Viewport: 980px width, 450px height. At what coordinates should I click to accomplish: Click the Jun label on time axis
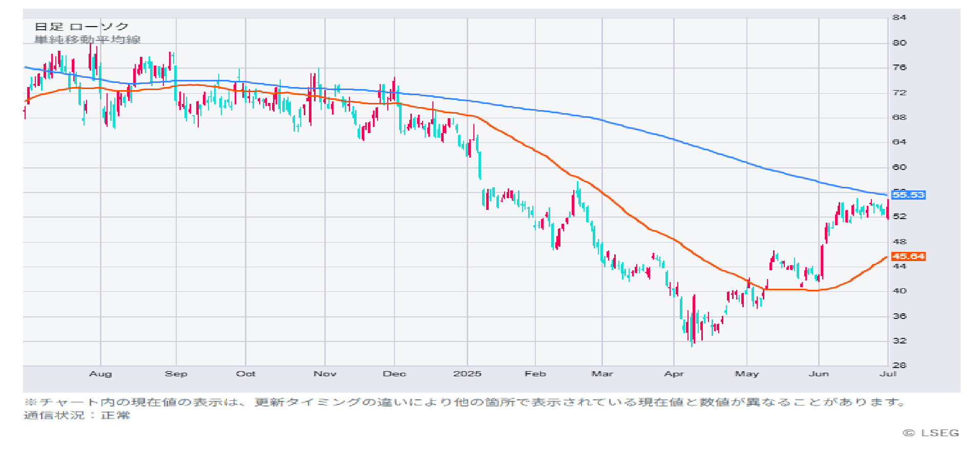[819, 374]
